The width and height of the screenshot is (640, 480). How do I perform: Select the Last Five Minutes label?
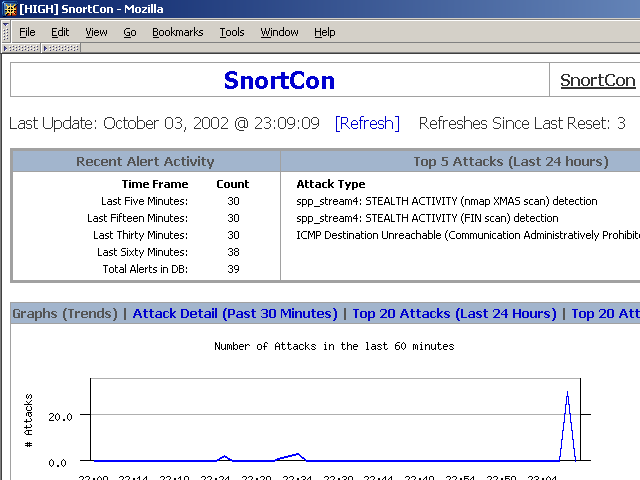point(144,201)
